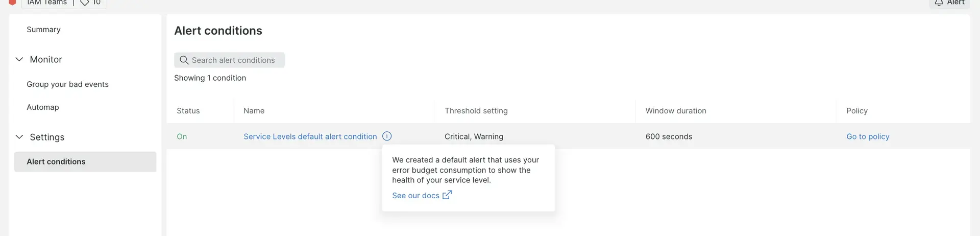This screenshot has height=236, width=980.
Task: Follow the Go to policy link
Action: coord(868,136)
